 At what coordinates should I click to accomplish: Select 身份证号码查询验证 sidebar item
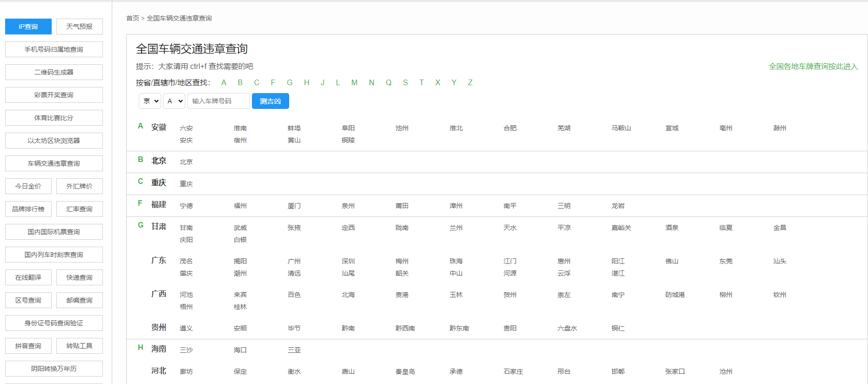point(54,323)
